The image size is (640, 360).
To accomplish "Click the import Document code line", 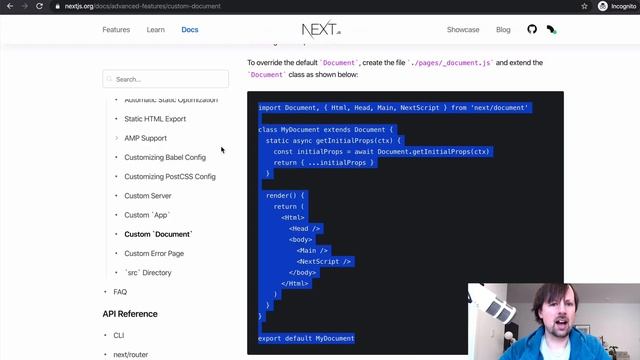I will point(393,108).
